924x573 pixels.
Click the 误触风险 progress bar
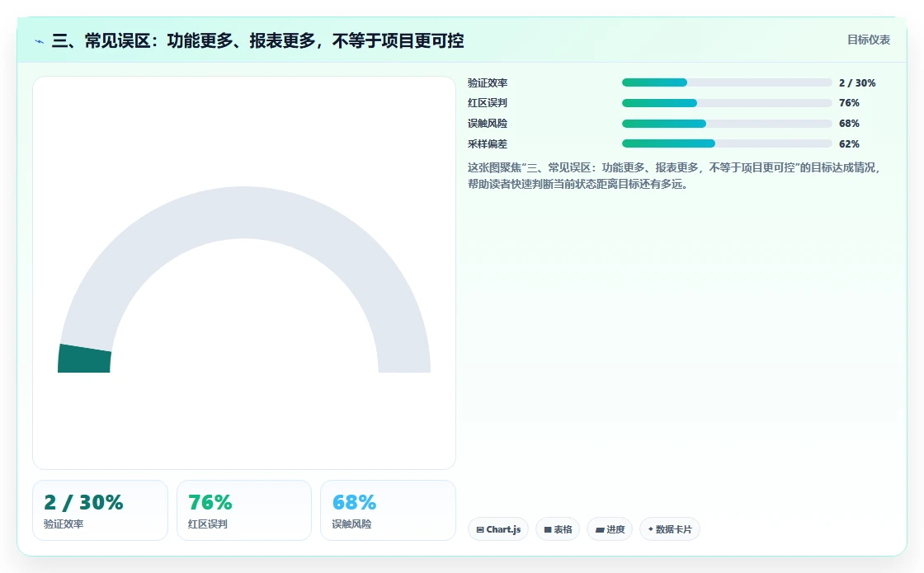(727, 124)
